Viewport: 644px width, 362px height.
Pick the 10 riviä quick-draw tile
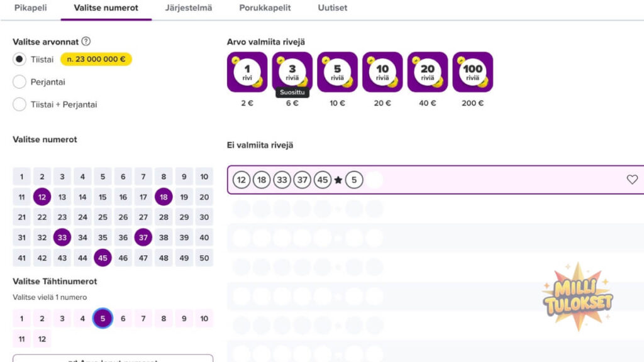(x=382, y=72)
